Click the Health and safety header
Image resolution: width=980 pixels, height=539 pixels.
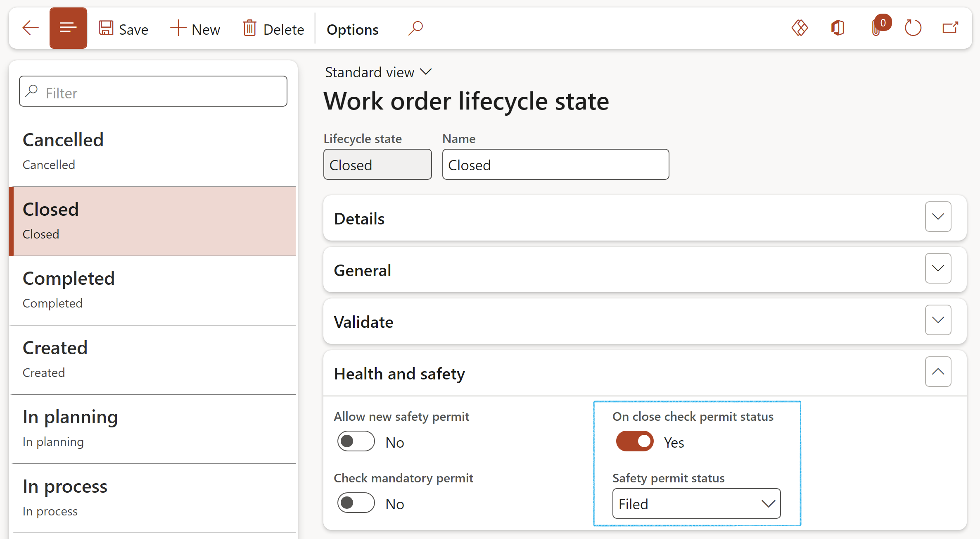tap(645, 373)
